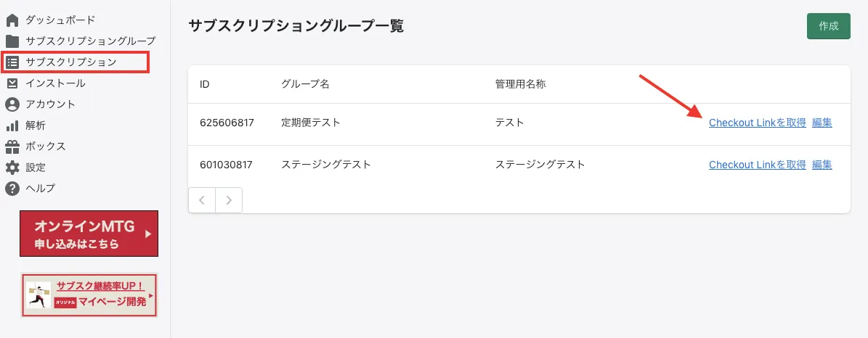This screenshot has width=868, height=338.
Task: Open サブスクリプショングループ in sidebar menu
Action: [90, 41]
